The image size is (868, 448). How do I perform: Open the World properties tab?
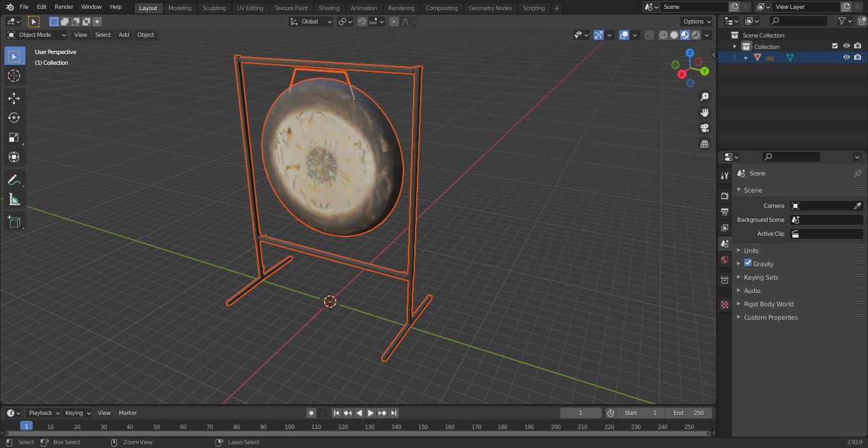pos(724,260)
